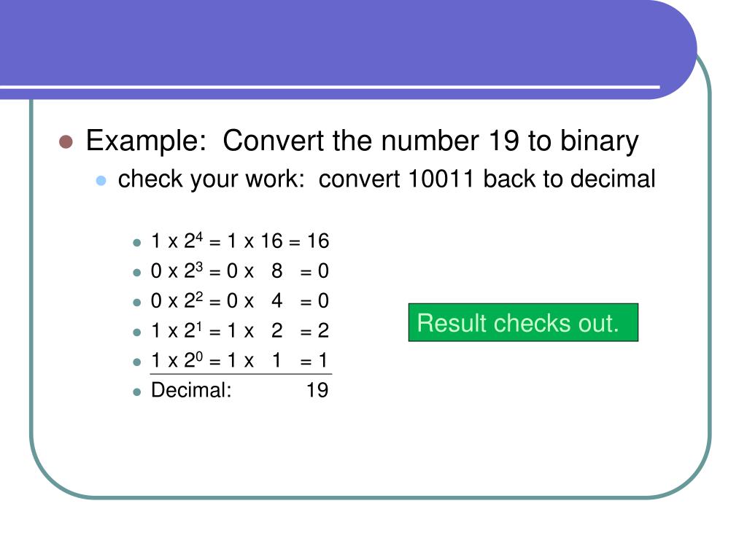Click the teal bullet beside the 2⁴ line
The width and height of the screenshot is (747, 560).
pos(137,243)
